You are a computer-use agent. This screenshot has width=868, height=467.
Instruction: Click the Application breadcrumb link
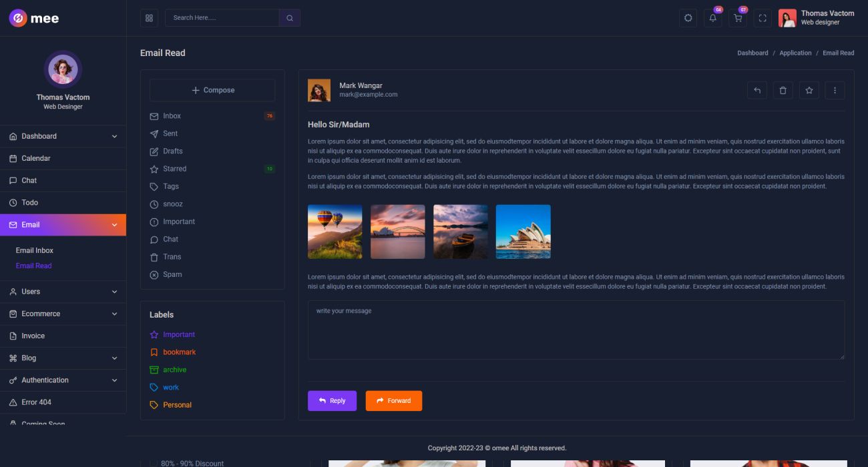click(795, 53)
